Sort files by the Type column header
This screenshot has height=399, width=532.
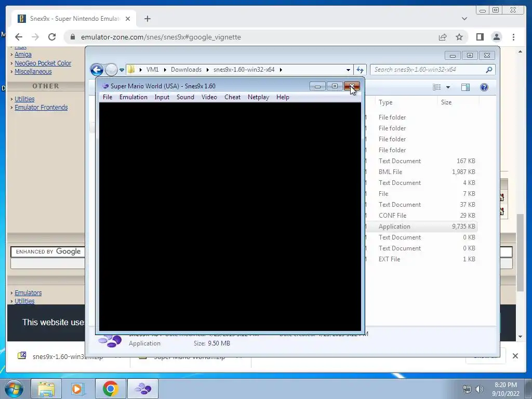pyautogui.click(x=406, y=102)
